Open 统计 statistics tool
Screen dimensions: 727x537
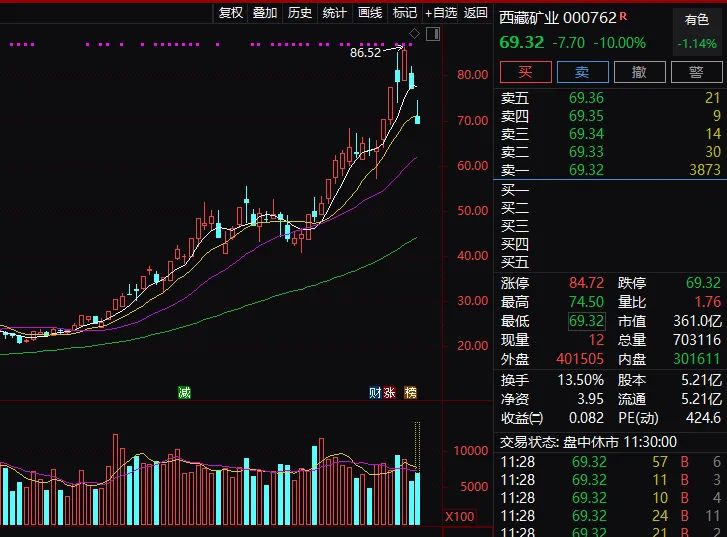334,13
